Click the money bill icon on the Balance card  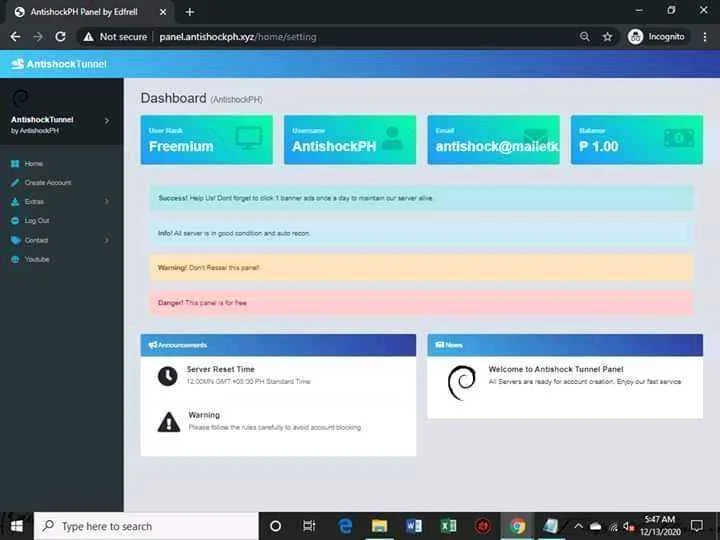(x=679, y=138)
